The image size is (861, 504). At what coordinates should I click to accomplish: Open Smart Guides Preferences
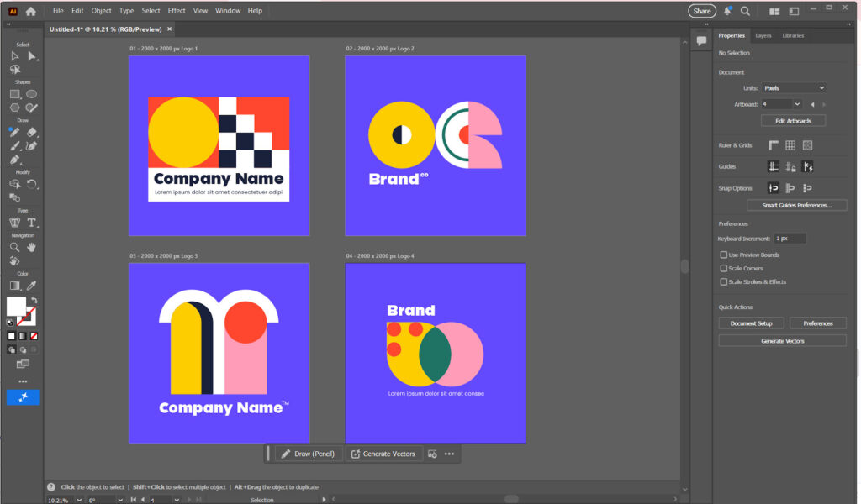796,204
